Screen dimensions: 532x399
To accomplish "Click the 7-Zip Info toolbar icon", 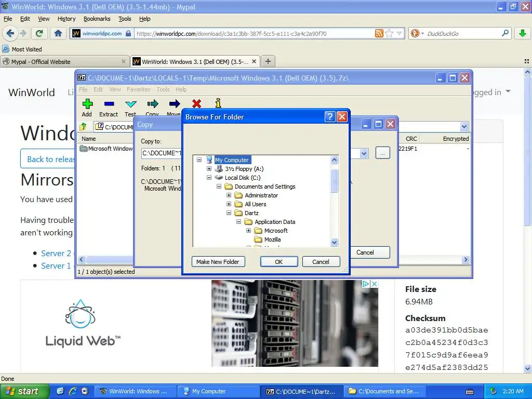I will tap(218, 103).
